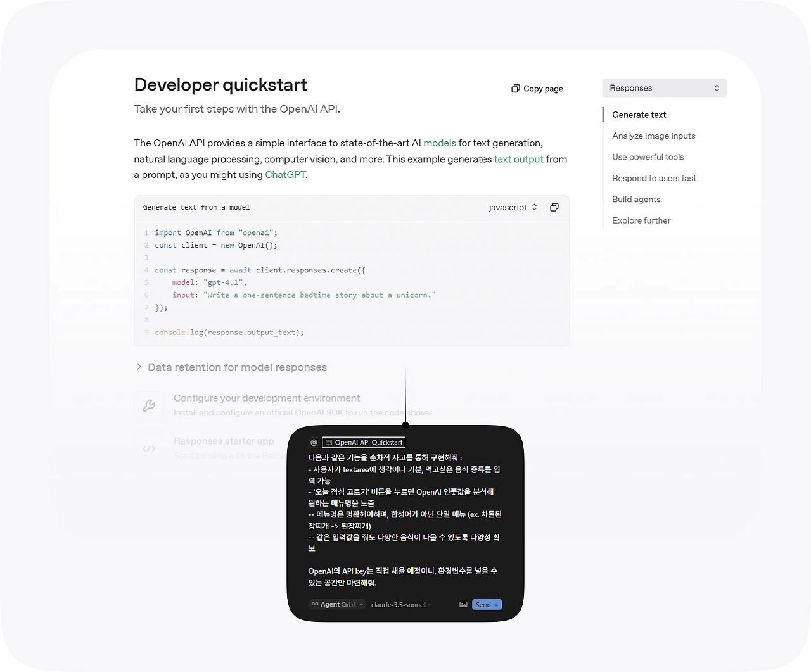
Task: Open the javascript language dropdown
Action: (x=513, y=207)
